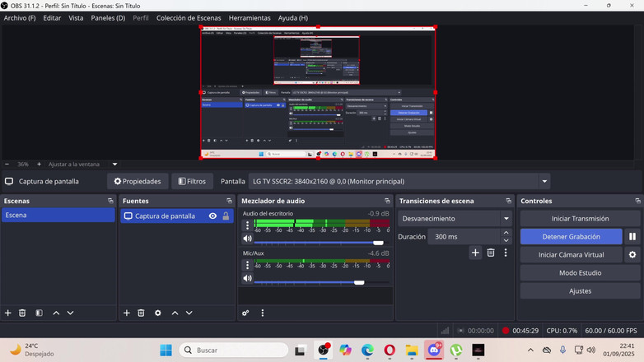Open Herramientas menu
Screen dimensions: 644x362
250,18
